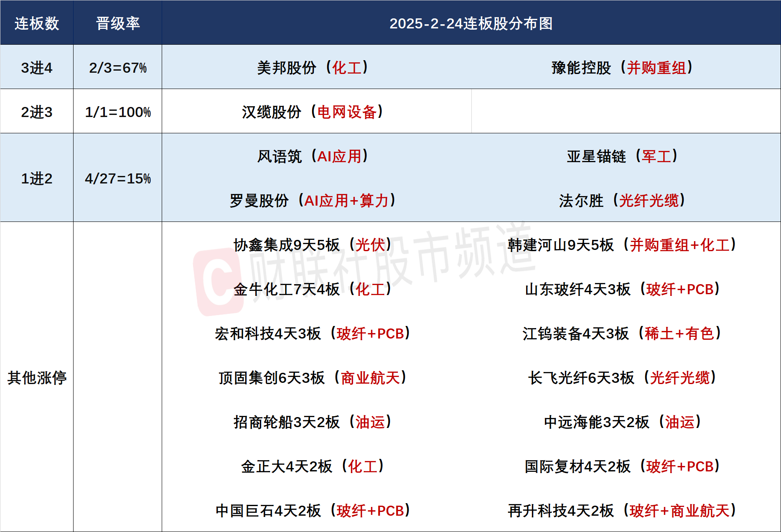Click the 罗曼股份 AI应用+算力 entry

point(312,201)
